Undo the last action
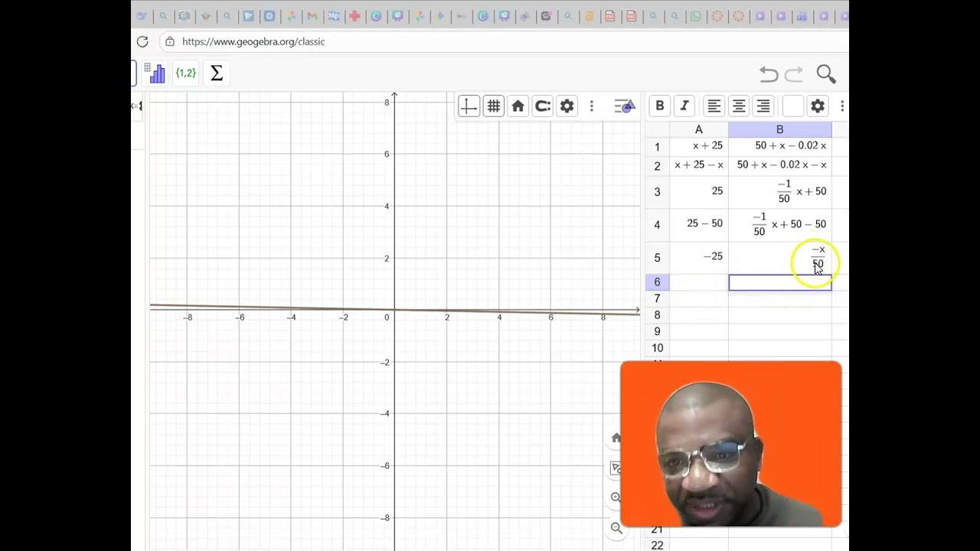The image size is (980, 551). 769,74
